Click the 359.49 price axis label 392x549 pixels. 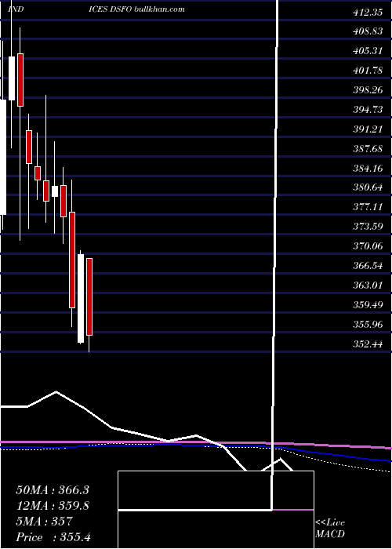point(367,305)
